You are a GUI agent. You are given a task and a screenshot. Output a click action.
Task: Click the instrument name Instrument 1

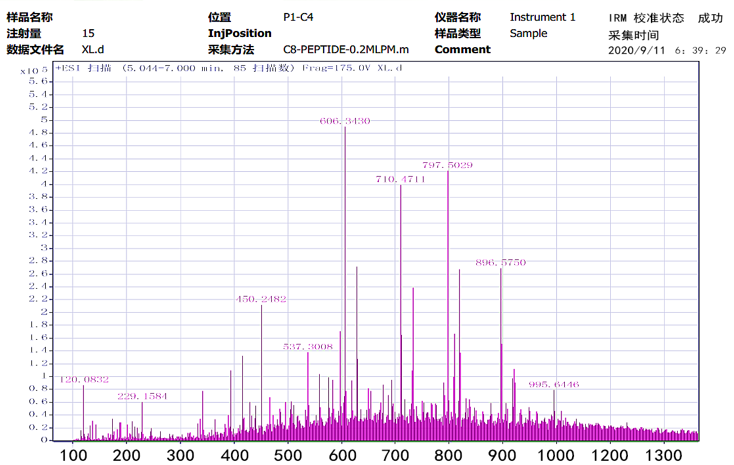(x=542, y=17)
